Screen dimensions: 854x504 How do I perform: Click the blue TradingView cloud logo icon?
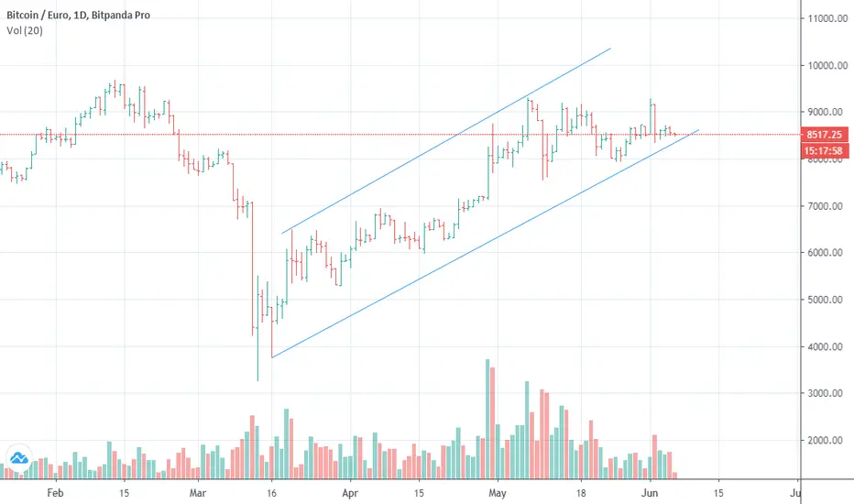pyautogui.click(x=18, y=458)
